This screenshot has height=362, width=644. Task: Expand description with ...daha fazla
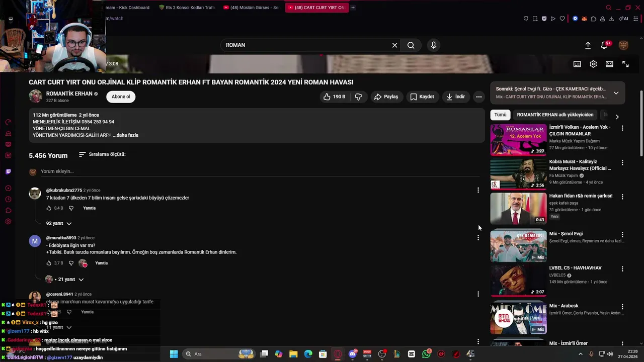(x=126, y=135)
